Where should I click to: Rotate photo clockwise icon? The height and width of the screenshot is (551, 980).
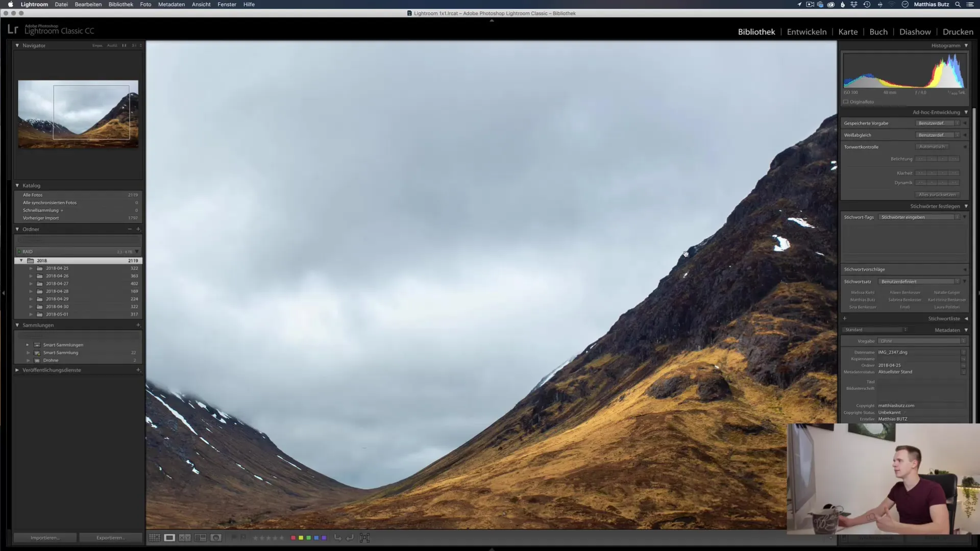coord(350,538)
